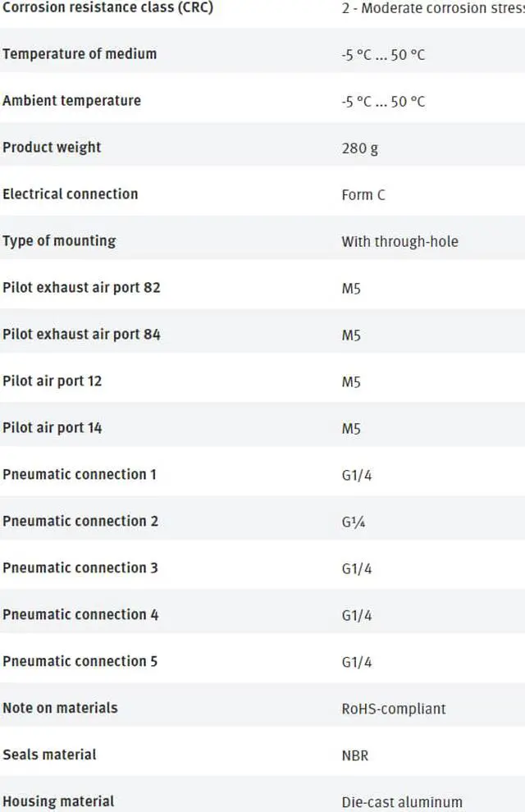
Task: Click the Pilot air port 14 label
Action: [x=52, y=428]
